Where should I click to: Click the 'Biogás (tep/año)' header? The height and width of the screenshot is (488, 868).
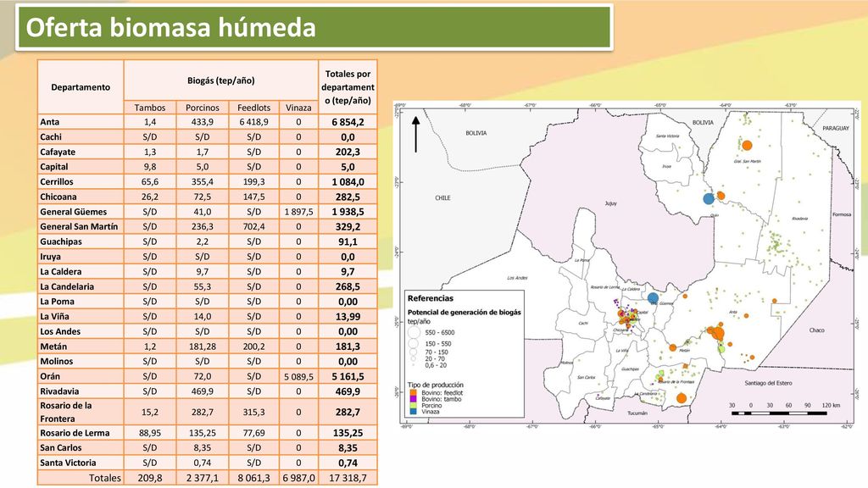click(x=221, y=80)
